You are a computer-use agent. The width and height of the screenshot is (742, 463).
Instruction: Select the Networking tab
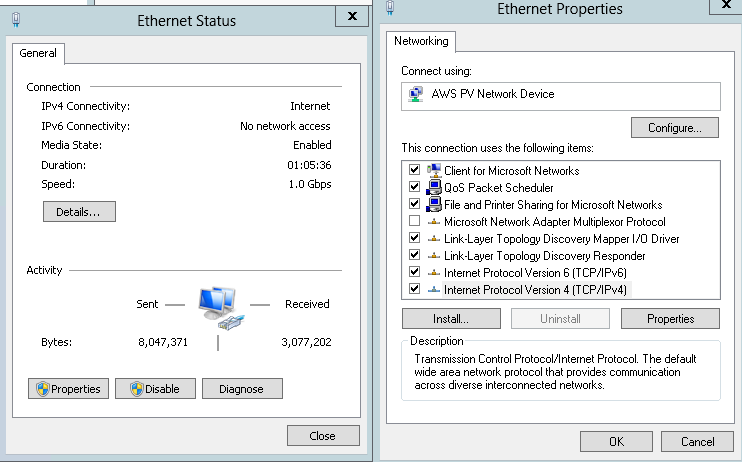tap(424, 42)
